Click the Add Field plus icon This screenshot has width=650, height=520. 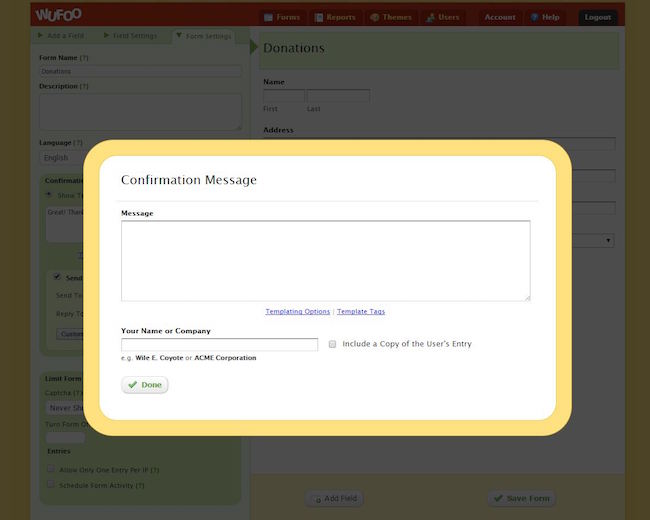point(318,499)
